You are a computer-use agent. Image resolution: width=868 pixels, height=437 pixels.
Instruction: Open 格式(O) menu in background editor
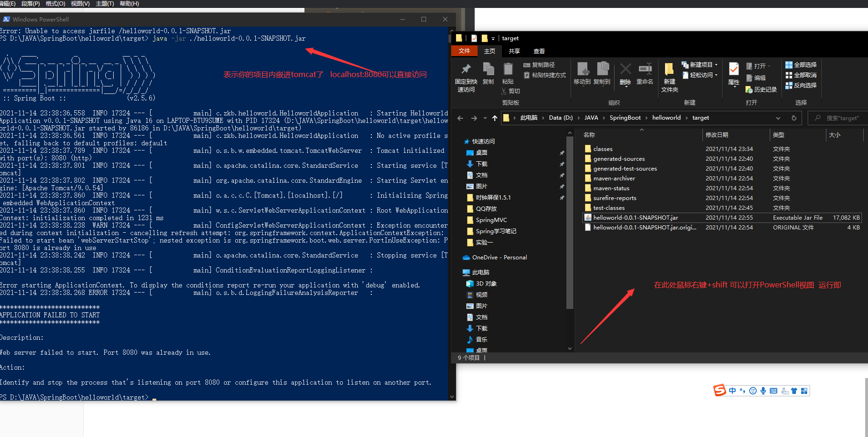pos(55,4)
